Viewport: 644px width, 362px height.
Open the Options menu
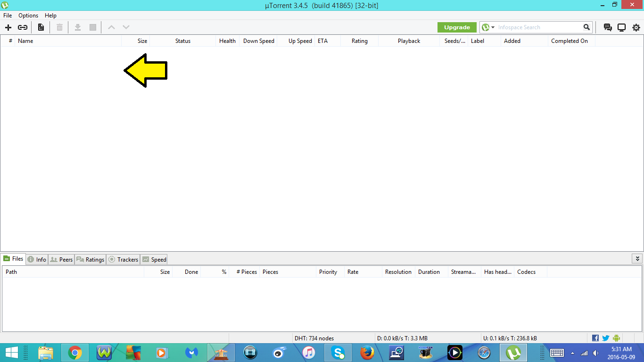tap(28, 16)
